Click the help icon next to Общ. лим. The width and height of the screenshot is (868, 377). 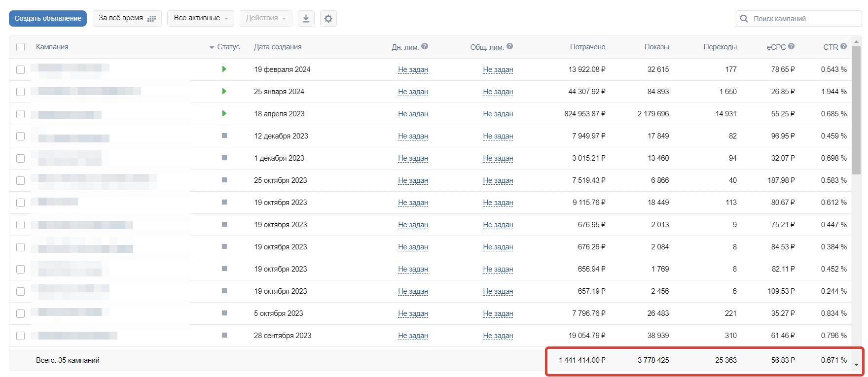509,46
